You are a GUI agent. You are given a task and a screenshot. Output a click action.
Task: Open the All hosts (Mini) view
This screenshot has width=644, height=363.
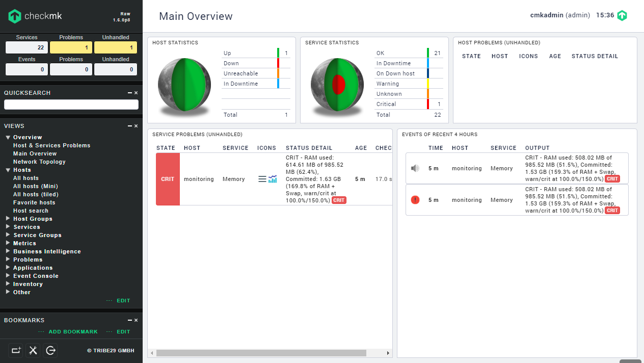point(36,186)
